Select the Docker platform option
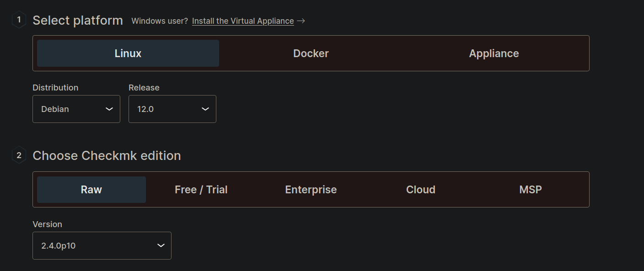The image size is (644, 271). point(311,53)
